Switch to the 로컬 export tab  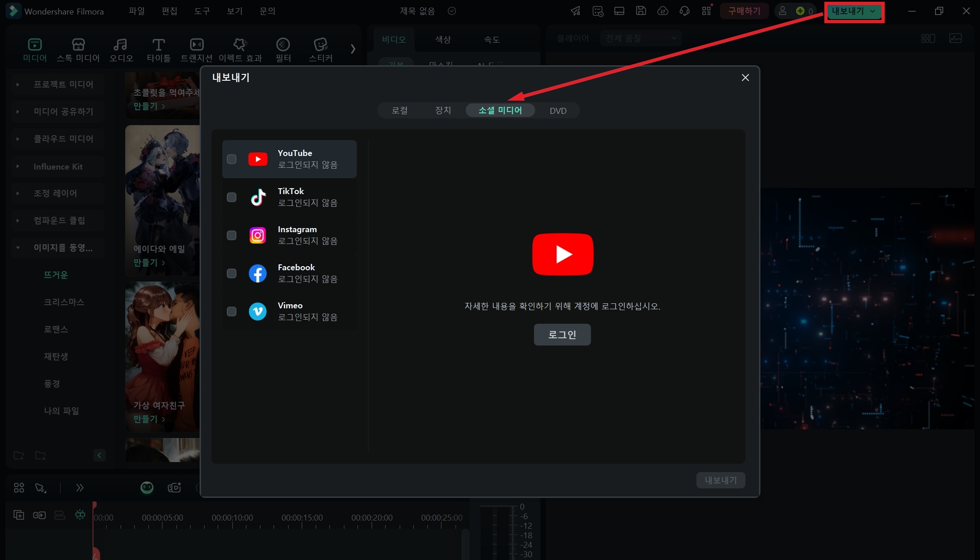coord(400,111)
